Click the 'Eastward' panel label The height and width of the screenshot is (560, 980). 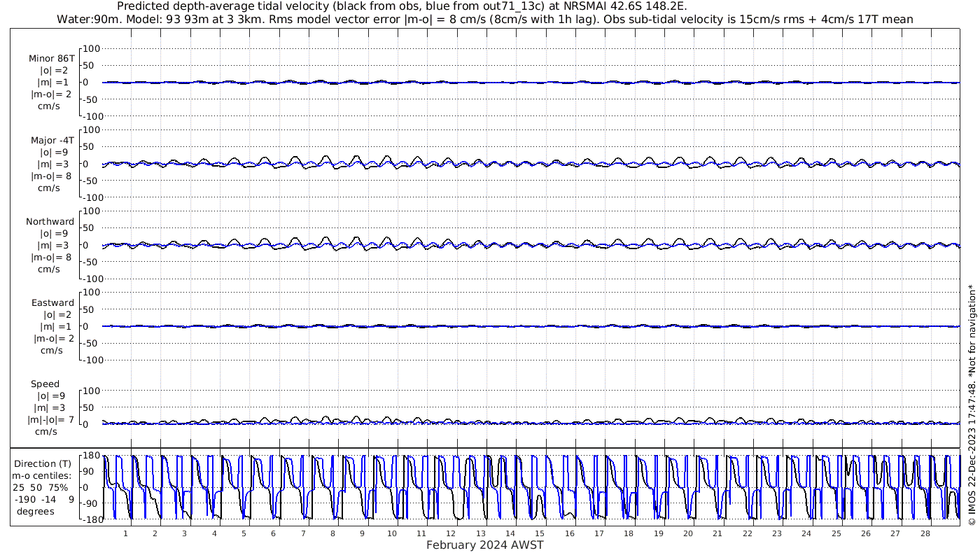[52, 303]
